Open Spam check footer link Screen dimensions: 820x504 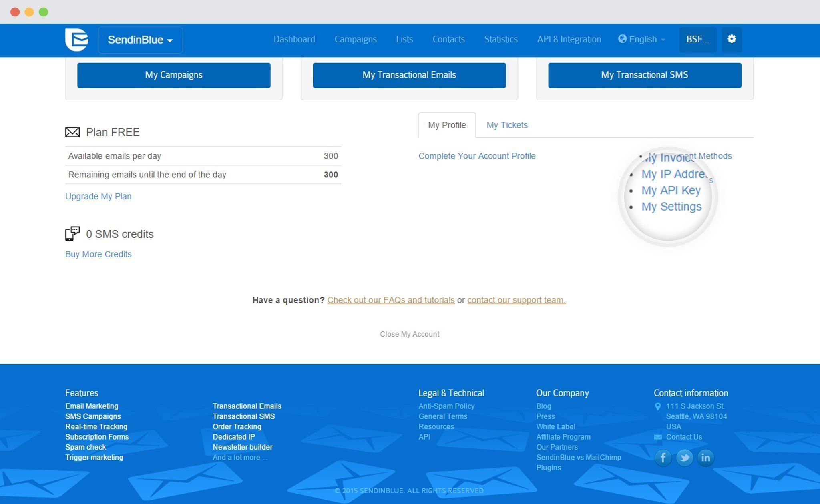pos(86,447)
